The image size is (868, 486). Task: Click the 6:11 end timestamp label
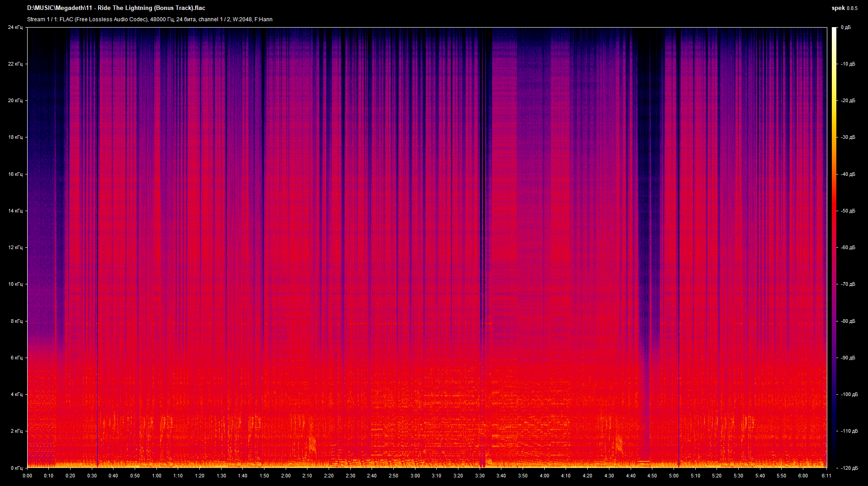[826, 476]
